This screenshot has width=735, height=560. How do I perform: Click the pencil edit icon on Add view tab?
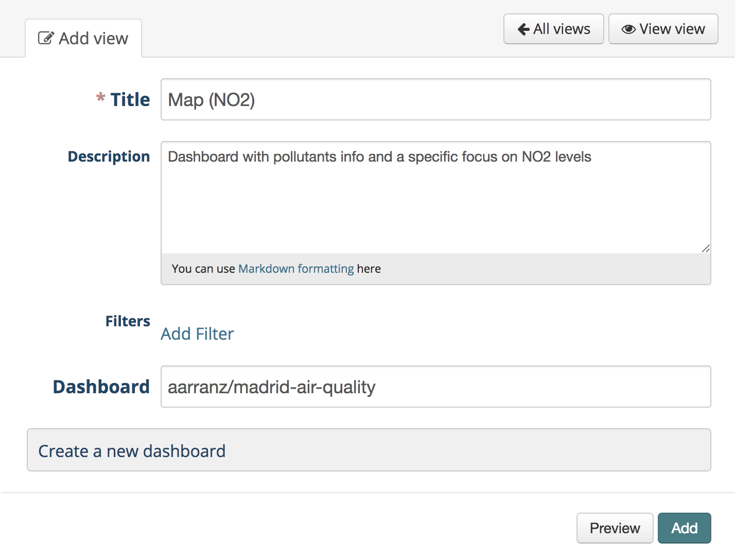(46, 38)
